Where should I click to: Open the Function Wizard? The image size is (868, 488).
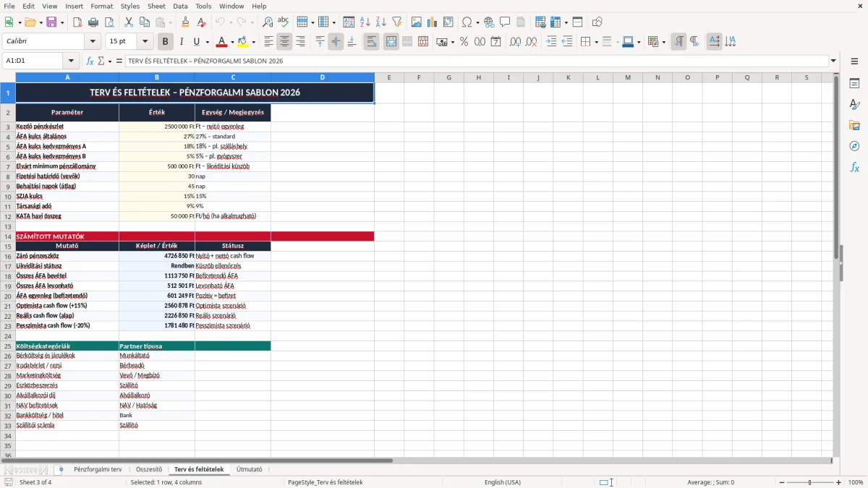pyautogui.click(x=90, y=61)
